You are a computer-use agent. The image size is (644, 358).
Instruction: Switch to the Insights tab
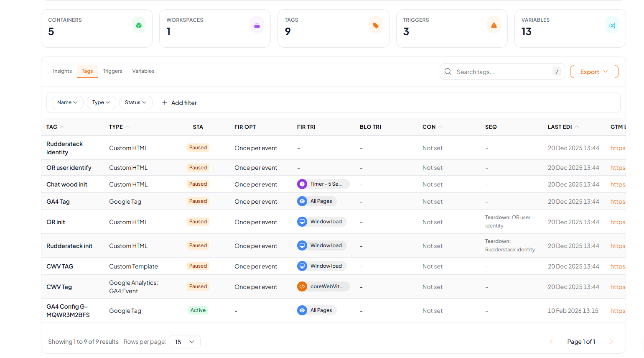[62, 71]
